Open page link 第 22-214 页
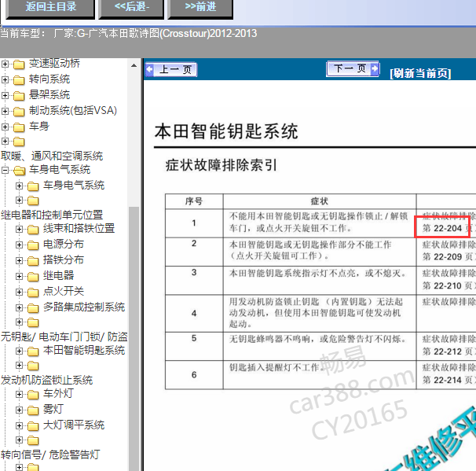Viewport: 476px width, 471px height. [448, 380]
